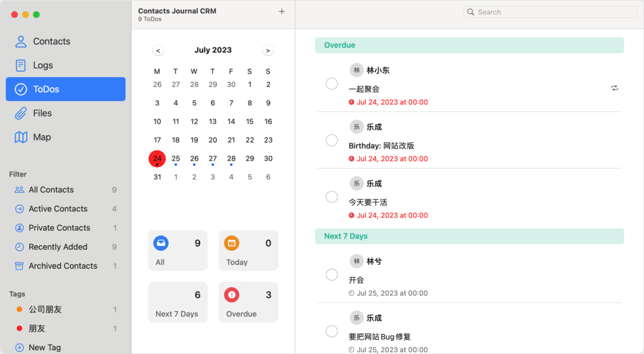Click the red Overdue alert icon

click(x=231, y=295)
